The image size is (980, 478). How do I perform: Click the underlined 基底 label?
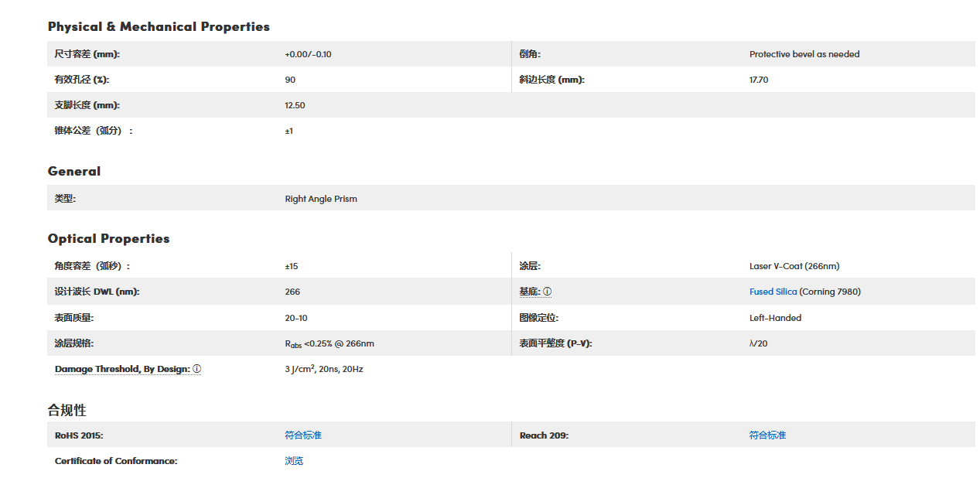point(529,292)
